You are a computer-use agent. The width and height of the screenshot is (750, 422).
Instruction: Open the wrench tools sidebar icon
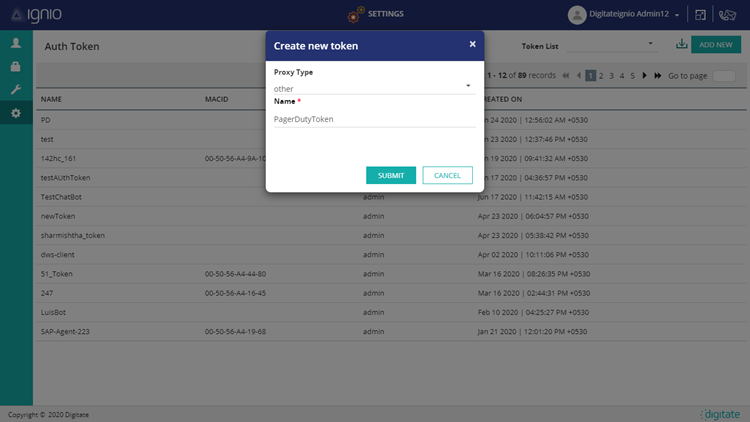click(15, 90)
